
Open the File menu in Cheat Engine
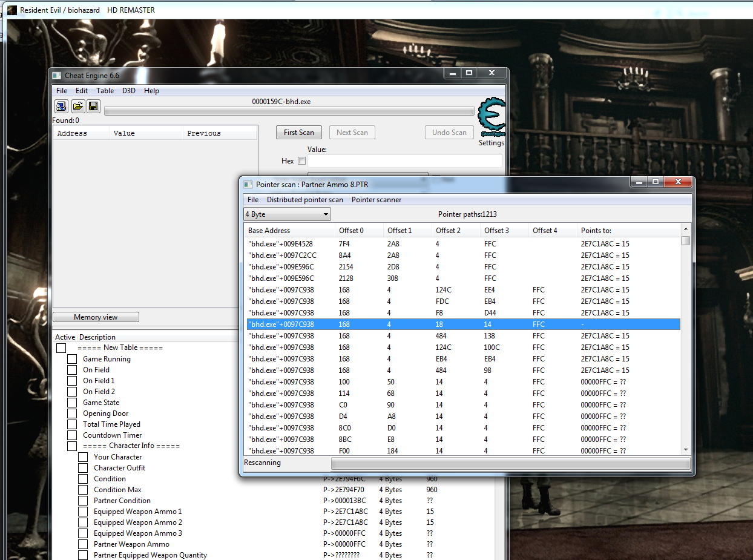tap(62, 91)
